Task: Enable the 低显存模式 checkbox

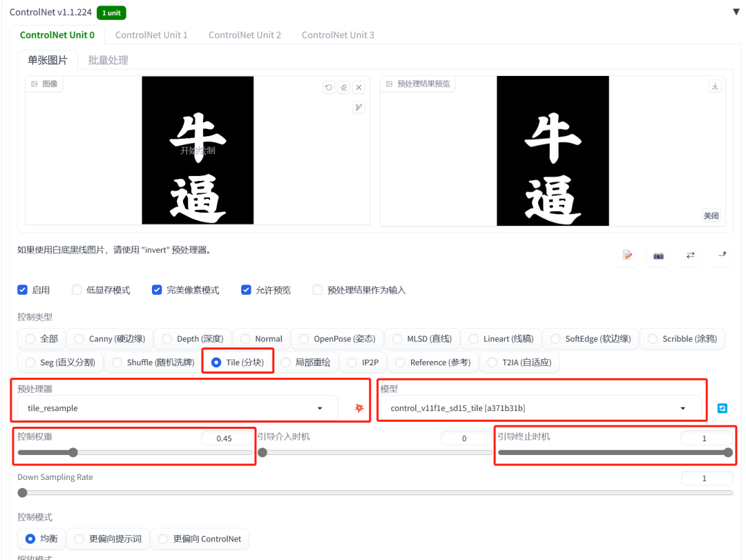Action: click(x=77, y=290)
